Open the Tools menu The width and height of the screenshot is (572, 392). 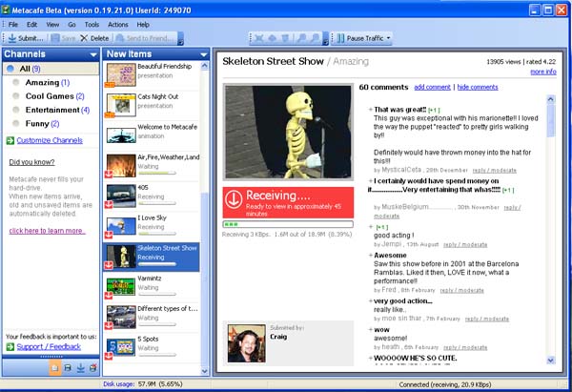point(92,25)
